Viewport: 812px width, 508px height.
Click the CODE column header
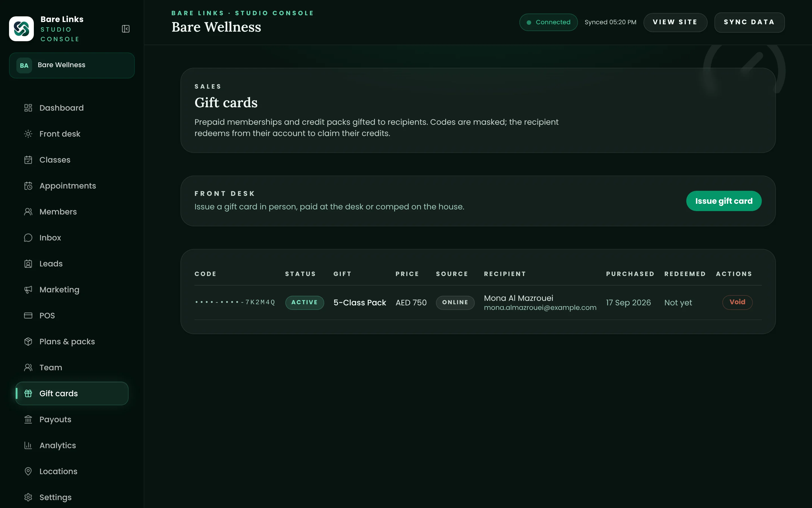206,274
